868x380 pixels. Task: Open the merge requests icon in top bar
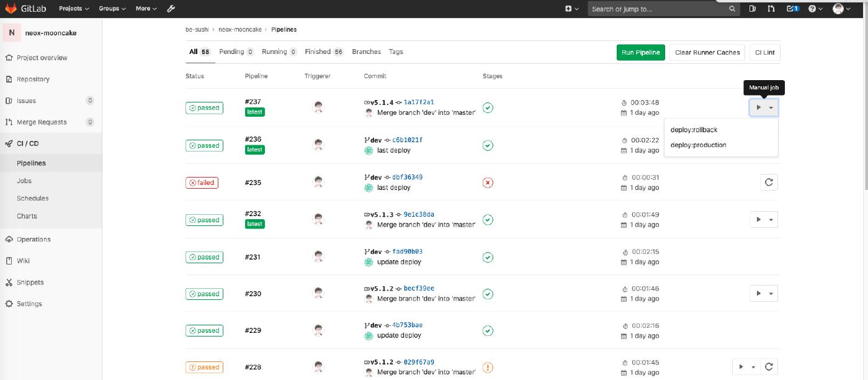[771, 9]
